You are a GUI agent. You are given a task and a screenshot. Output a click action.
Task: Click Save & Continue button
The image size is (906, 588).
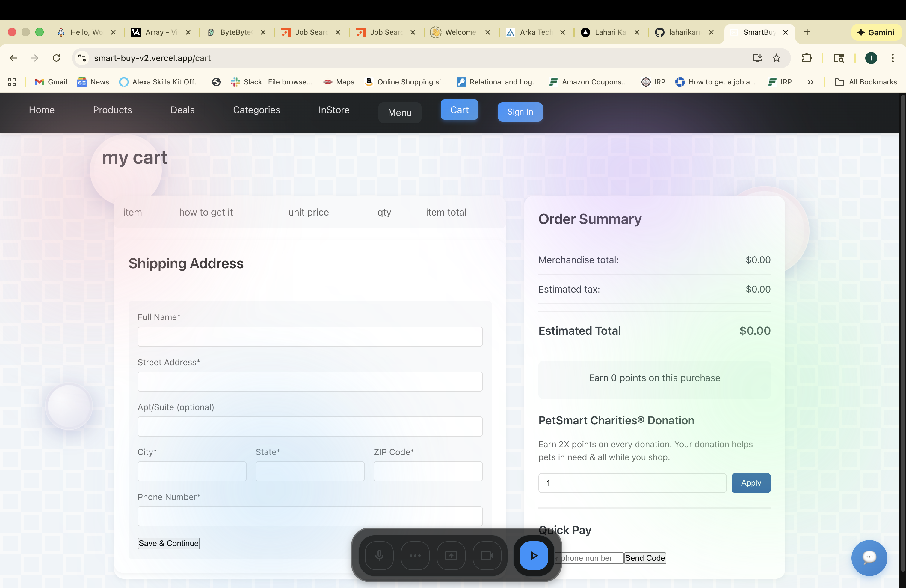pos(169,543)
